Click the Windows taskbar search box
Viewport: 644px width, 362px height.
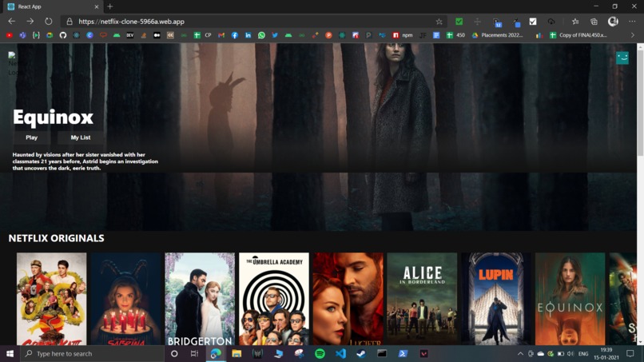92,353
